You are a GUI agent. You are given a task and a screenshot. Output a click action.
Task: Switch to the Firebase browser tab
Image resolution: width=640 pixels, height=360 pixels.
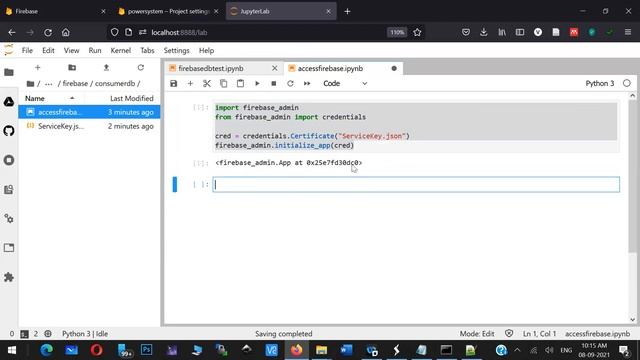[x=56, y=11]
